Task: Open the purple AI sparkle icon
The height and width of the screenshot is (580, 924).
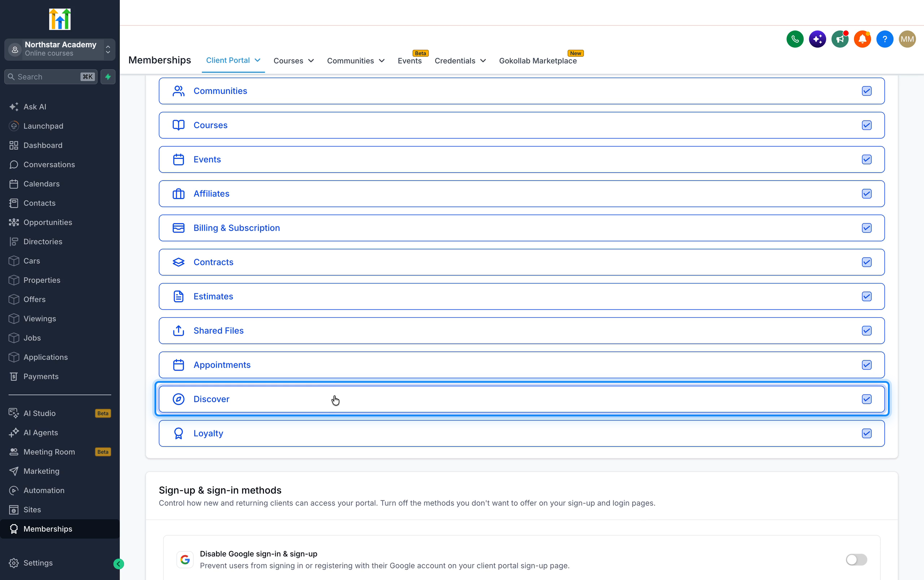Action: 817,39
